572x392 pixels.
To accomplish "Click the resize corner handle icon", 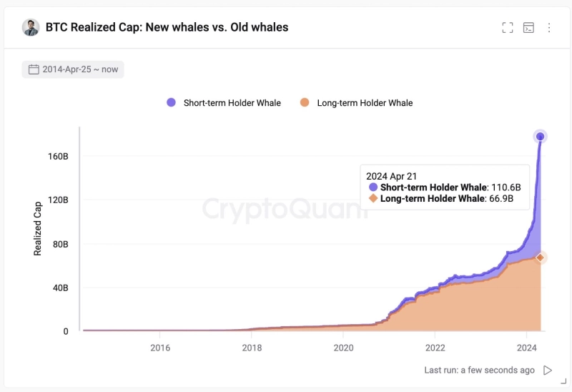I will tap(563, 381).
